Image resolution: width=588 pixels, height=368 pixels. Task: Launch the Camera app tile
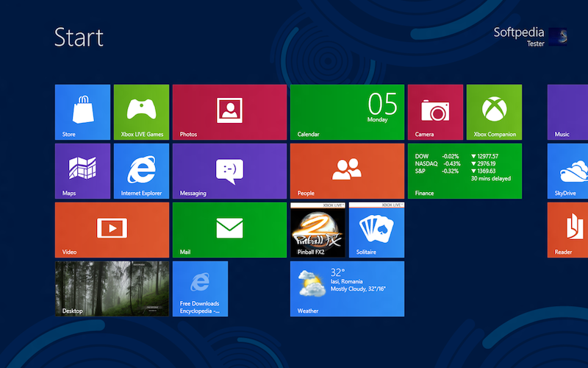435,113
